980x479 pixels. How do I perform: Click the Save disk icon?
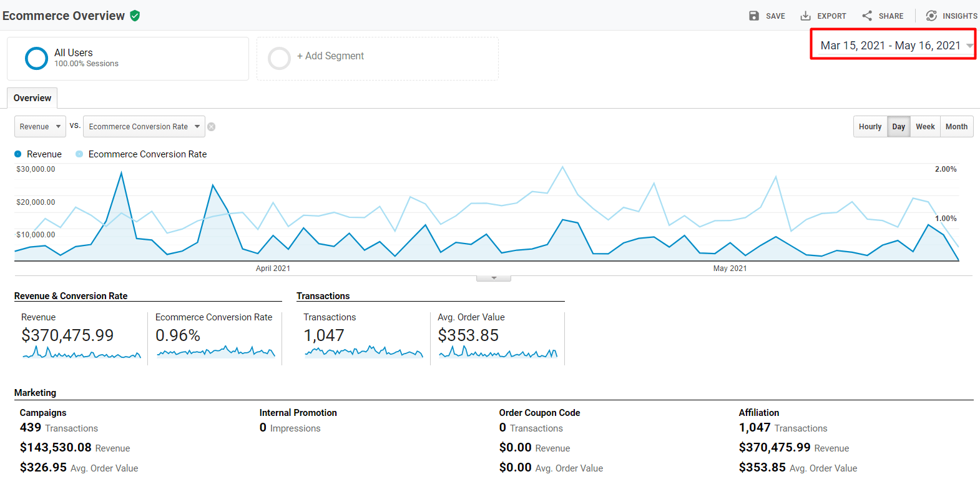(x=754, y=16)
